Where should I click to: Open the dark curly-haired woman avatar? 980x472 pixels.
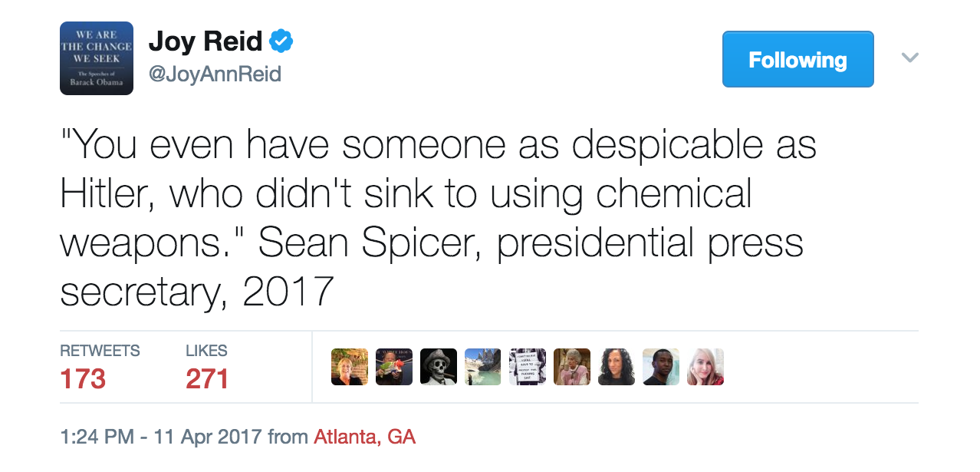pos(617,367)
